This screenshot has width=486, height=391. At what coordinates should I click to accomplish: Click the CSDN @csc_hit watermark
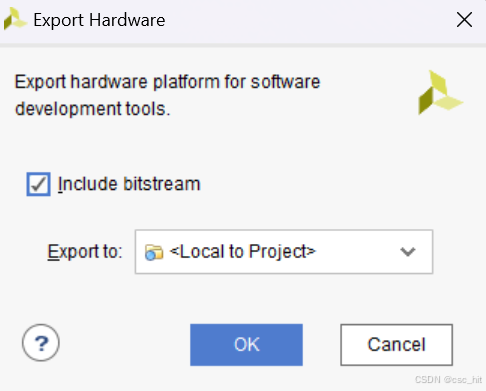pyautogui.click(x=448, y=380)
